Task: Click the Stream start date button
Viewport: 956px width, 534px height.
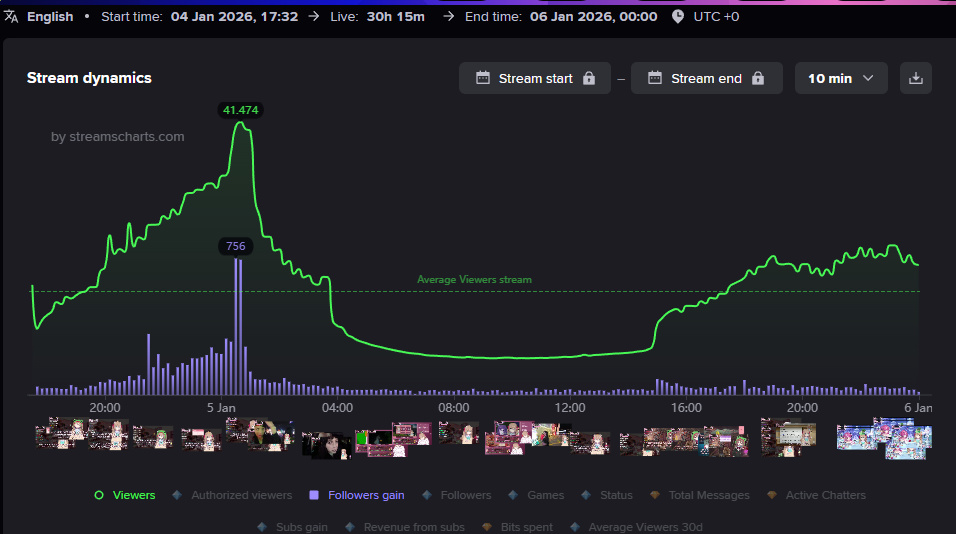Action: 535,78
